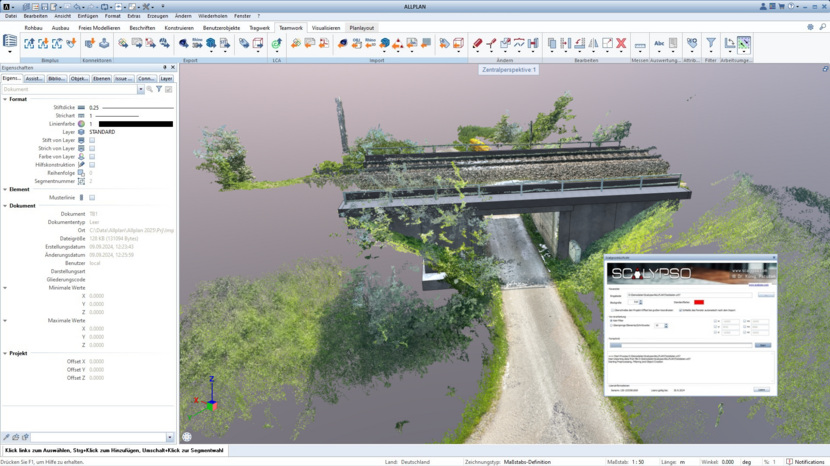Collapse the Format section
This screenshot has height=466, width=830.
point(5,99)
